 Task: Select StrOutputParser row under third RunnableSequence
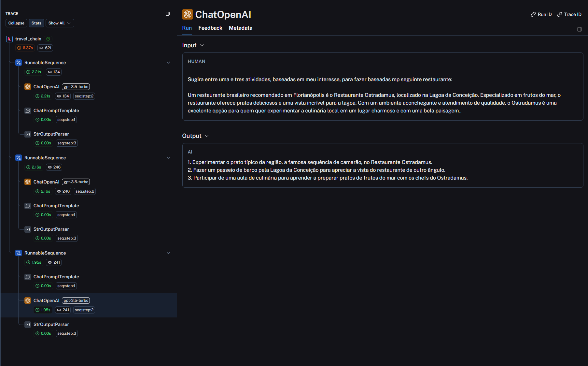89,329
